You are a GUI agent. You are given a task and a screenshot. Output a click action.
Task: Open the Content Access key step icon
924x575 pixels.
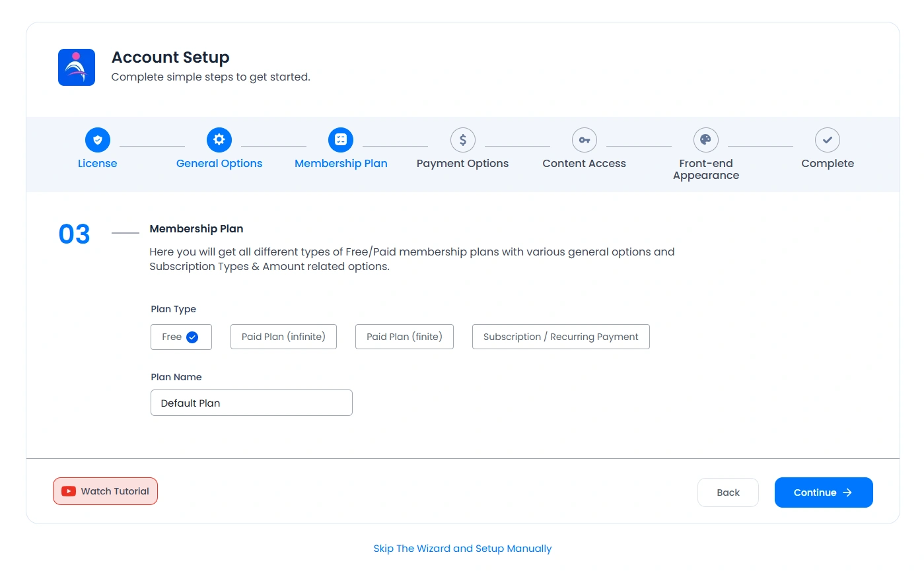[584, 140]
